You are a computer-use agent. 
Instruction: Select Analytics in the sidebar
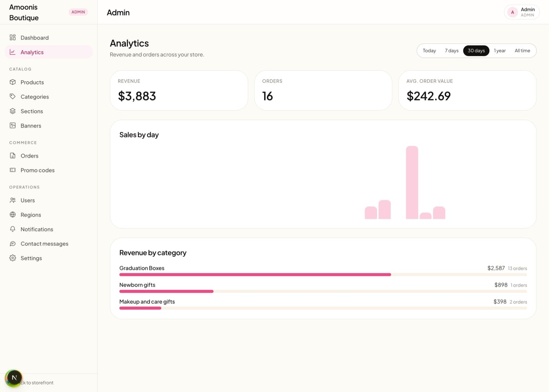coord(49,52)
